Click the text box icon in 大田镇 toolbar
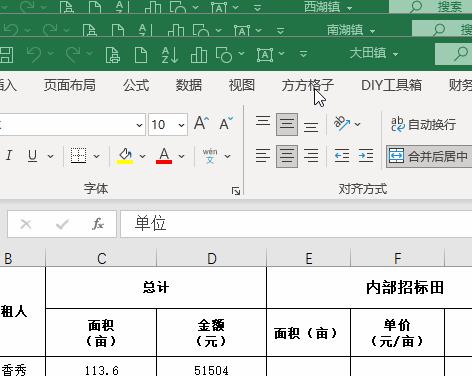 tap(265, 55)
